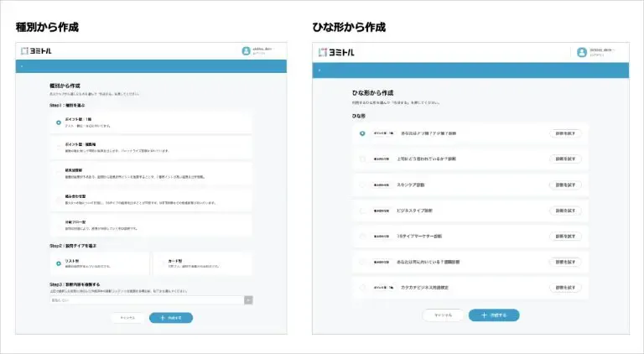644x354 pixels.
Task: Click the Step2 heading in the left form
Action: (73, 246)
